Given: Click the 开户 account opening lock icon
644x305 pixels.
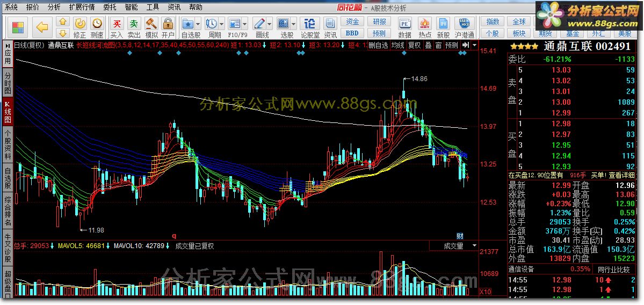Looking at the screenshot, I should [x=168, y=27].
